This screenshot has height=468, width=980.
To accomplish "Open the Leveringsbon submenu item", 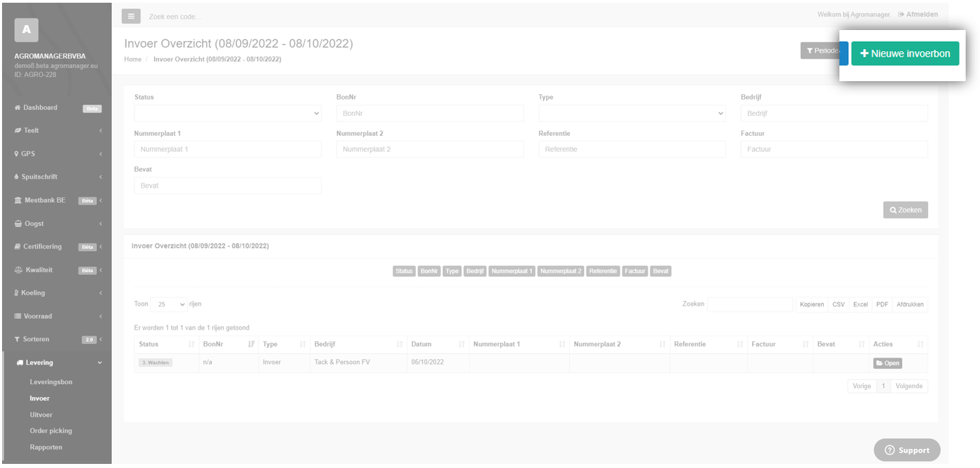I will point(51,382).
